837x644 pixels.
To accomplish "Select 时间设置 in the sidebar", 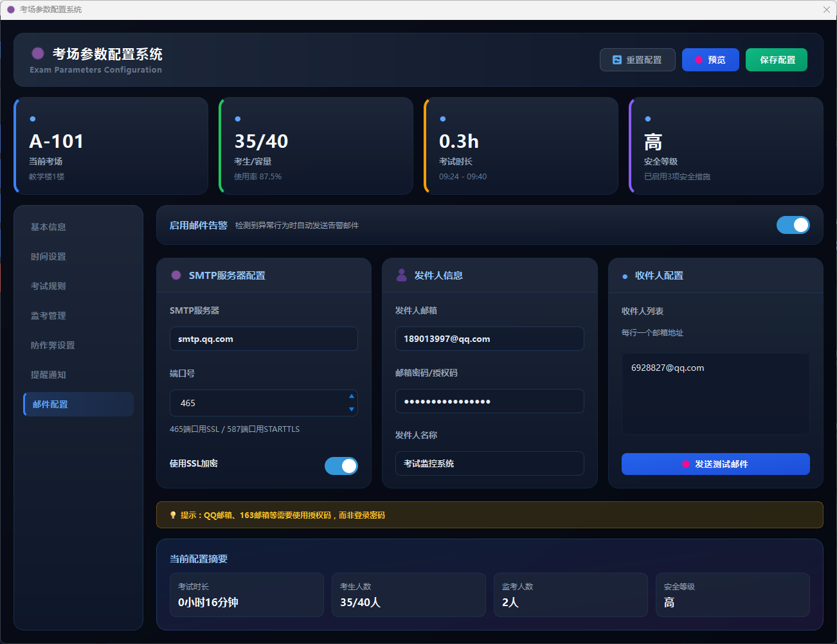I will (48, 256).
